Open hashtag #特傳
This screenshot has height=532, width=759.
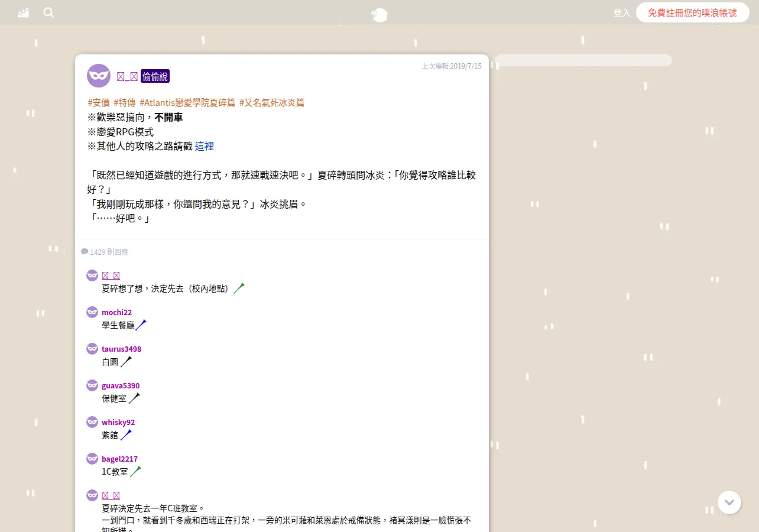(125, 102)
